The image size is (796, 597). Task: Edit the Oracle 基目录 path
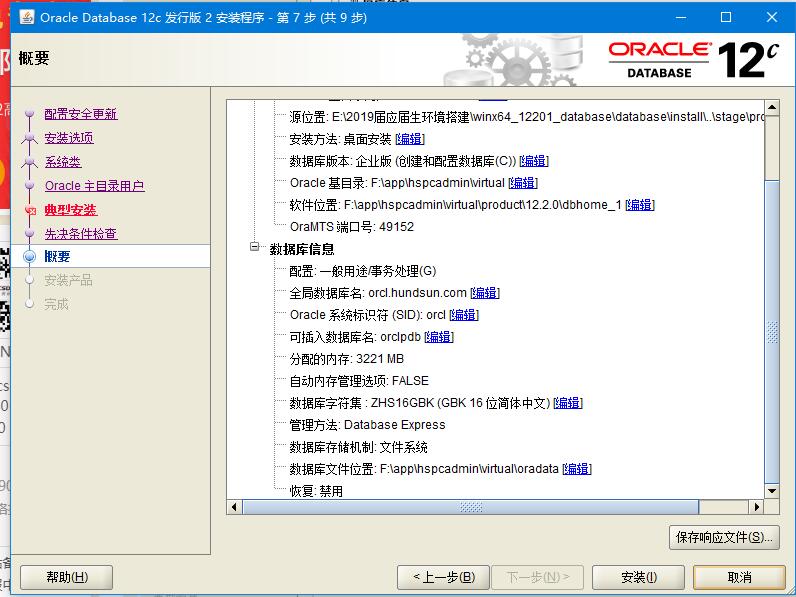[523, 183]
